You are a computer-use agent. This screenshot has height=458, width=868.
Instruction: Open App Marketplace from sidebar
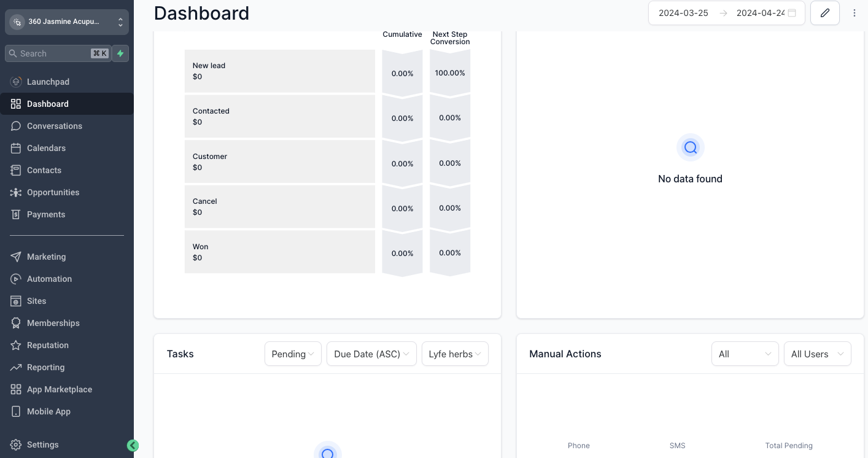pyautogui.click(x=59, y=389)
